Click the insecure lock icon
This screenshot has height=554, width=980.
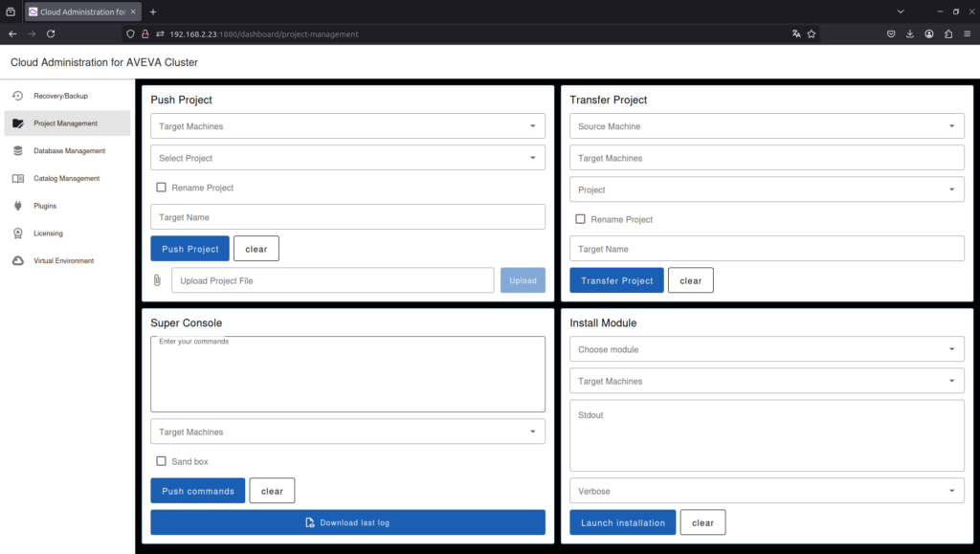pos(145,33)
